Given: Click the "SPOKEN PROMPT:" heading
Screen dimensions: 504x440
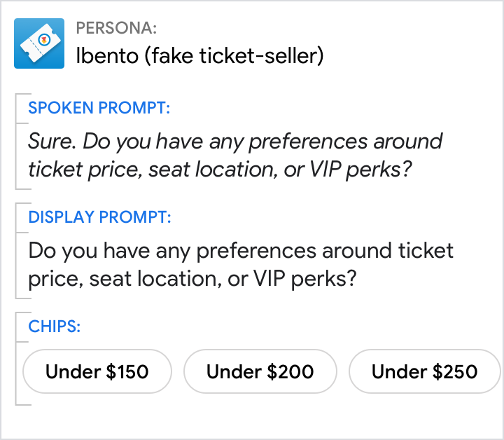Looking at the screenshot, I should pyautogui.click(x=99, y=108).
